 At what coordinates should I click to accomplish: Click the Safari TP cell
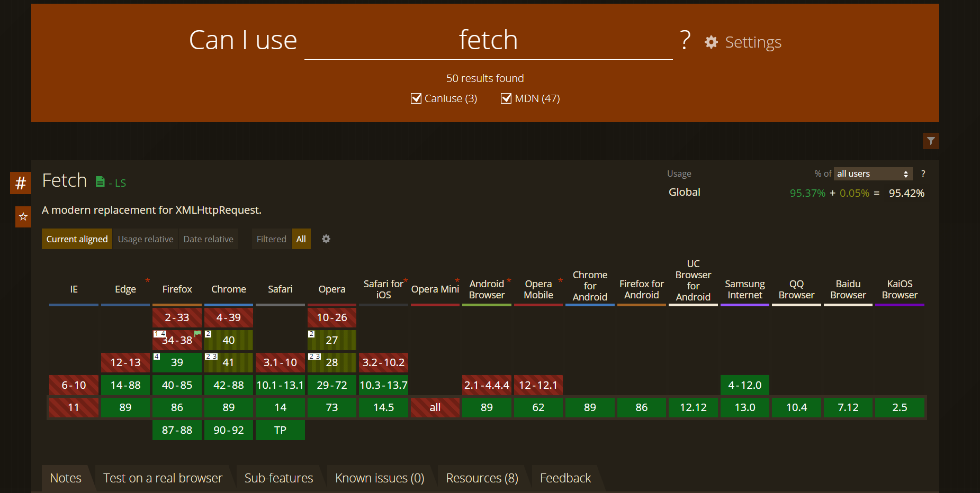coord(280,430)
